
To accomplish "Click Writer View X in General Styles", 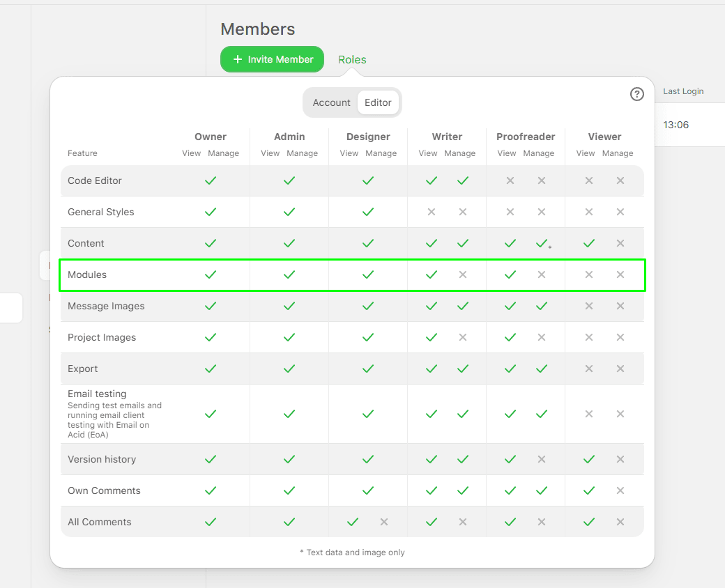I will coord(432,212).
